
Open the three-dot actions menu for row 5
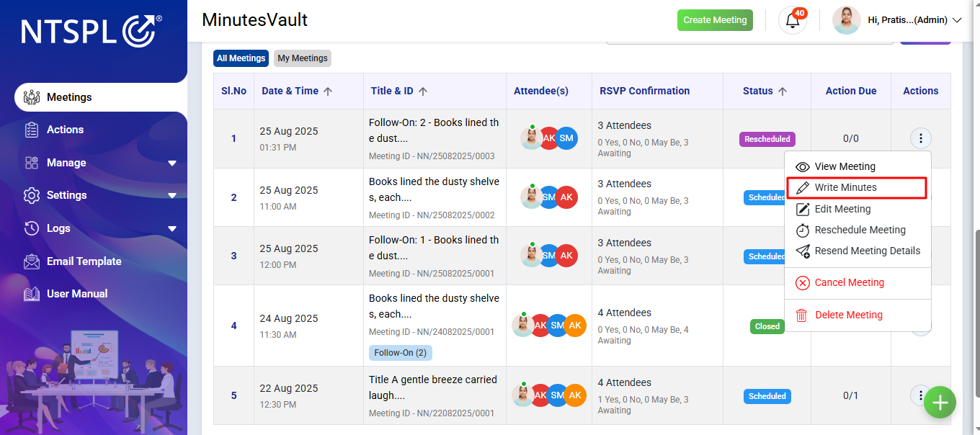coord(920,395)
